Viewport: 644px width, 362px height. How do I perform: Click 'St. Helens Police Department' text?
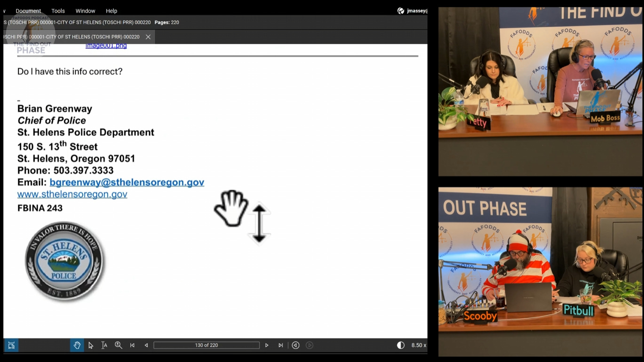tap(86, 133)
